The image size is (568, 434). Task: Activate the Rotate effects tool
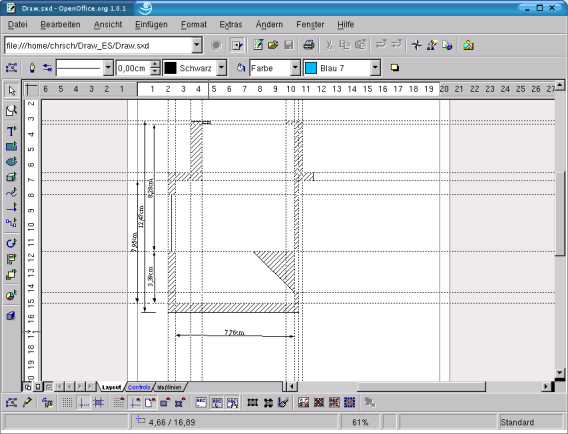tap(12, 243)
